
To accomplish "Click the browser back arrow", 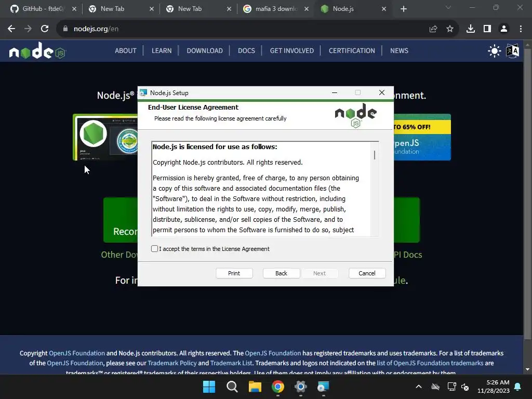I will [x=11, y=29].
